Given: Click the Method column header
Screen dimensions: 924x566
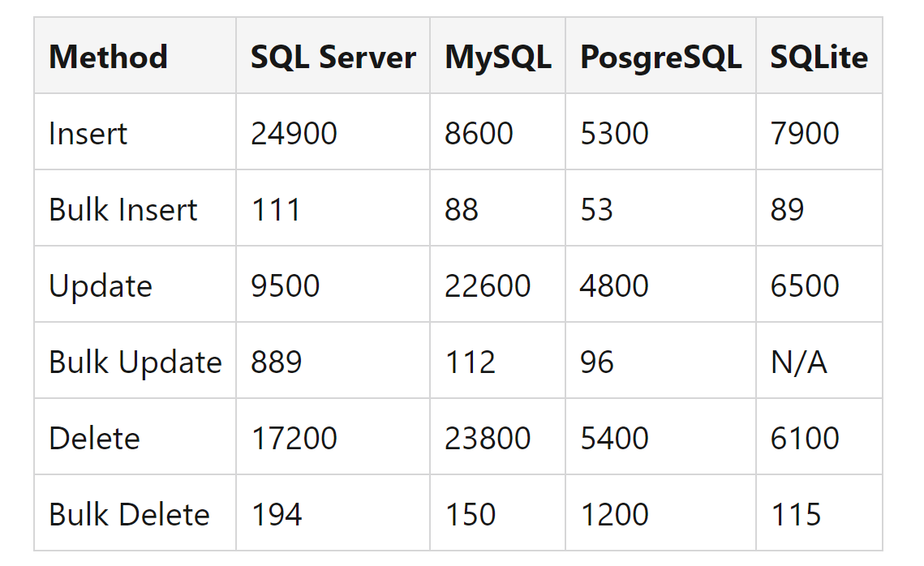Looking at the screenshot, I should click(109, 57).
